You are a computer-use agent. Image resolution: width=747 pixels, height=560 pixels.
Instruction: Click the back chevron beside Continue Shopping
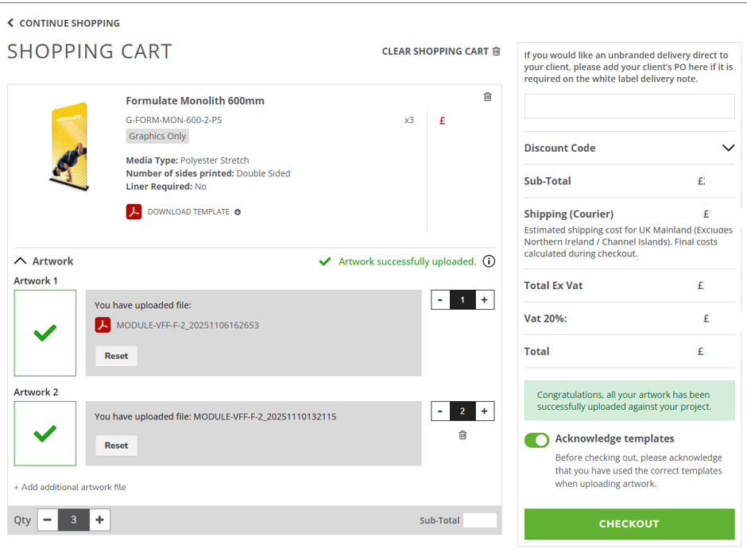10,22
